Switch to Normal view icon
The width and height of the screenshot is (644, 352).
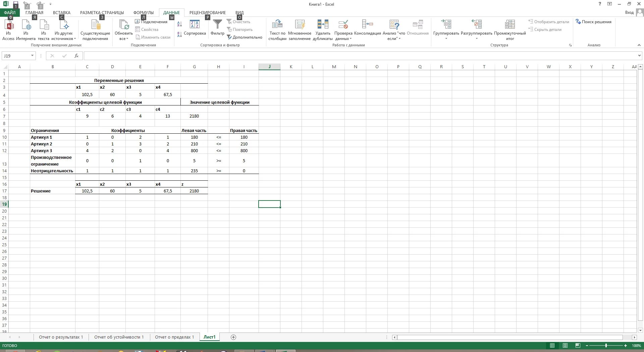click(x=552, y=346)
